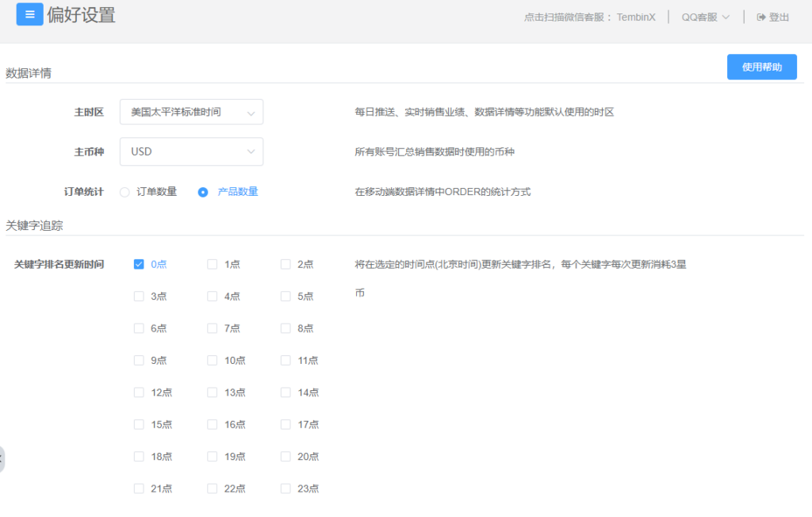Select the 8点 checkbox
Viewport: 812px width, 517px height.
[x=285, y=328]
